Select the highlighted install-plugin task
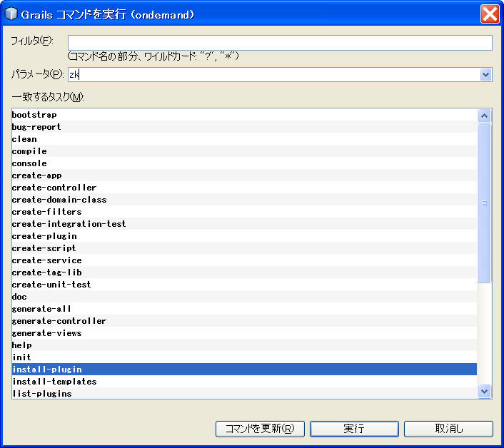This screenshot has width=504, height=448. (244, 370)
